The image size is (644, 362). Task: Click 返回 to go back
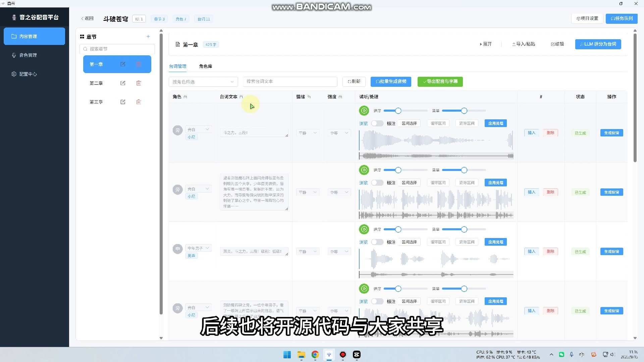(87, 18)
